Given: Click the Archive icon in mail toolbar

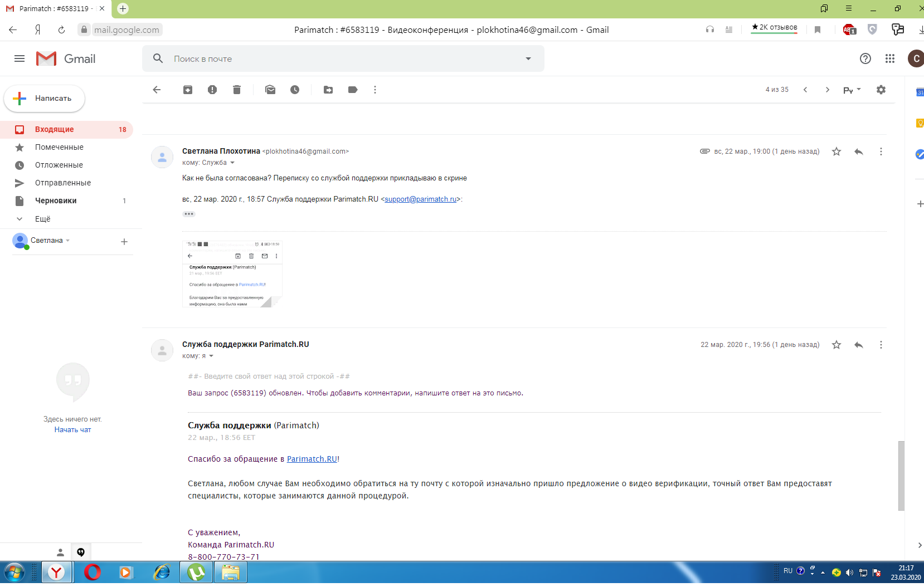Looking at the screenshot, I should coord(188,90).
